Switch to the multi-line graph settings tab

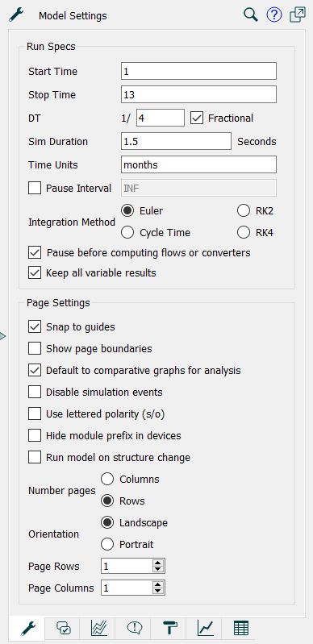98,628
